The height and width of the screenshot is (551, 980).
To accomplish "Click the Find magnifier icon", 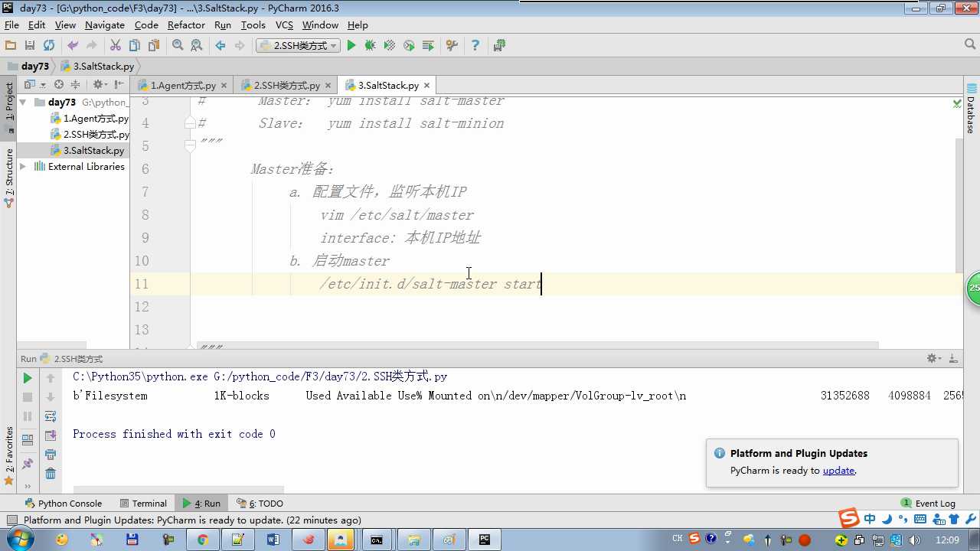I will click(178, 46).
